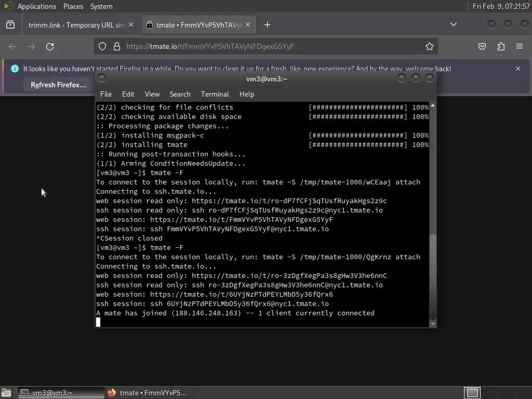
Task: Maximize the vm3@vm3 terminal window
Action: coord(416,79)
